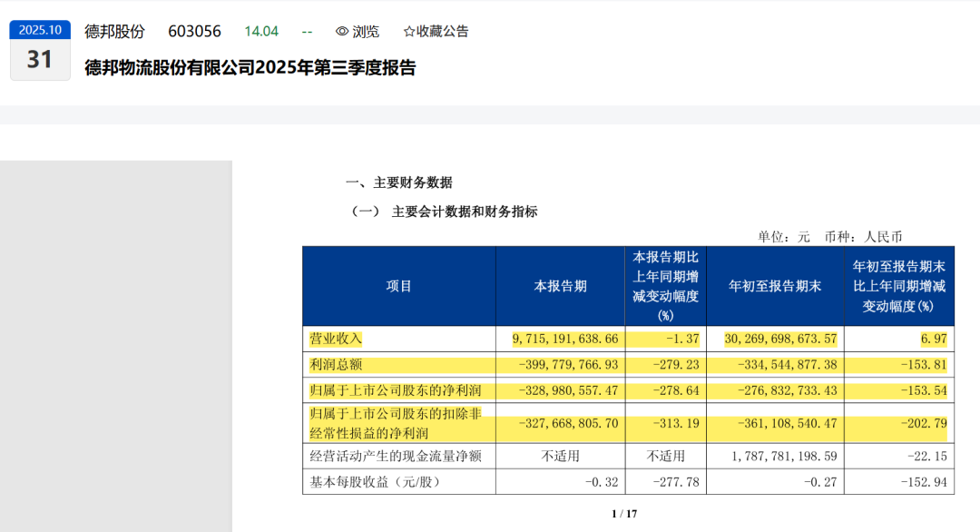Image resolution: width=980 pixels, height=532 pixels.
Task: Click value -0.32
Action: [602, 482]
